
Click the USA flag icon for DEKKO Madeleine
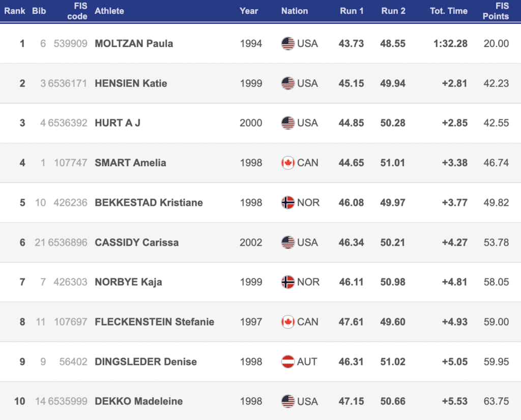288,401
